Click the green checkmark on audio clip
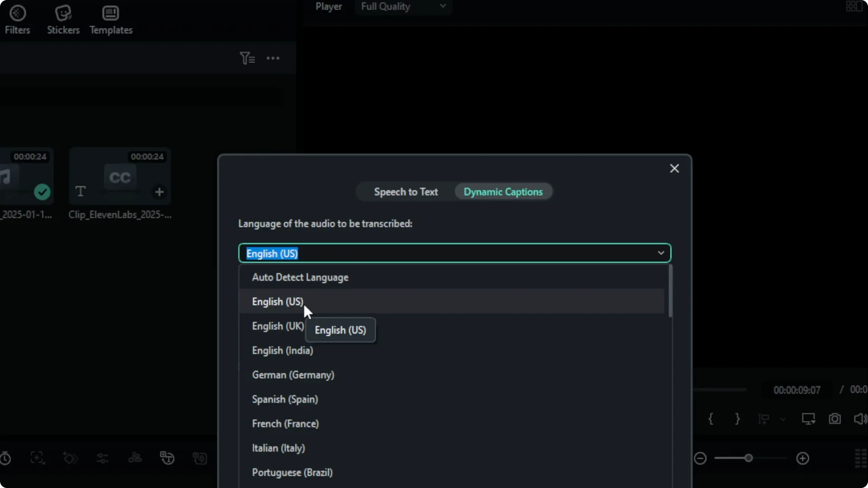This screenshot has width=868, height=488. click(x=42, y=192)
